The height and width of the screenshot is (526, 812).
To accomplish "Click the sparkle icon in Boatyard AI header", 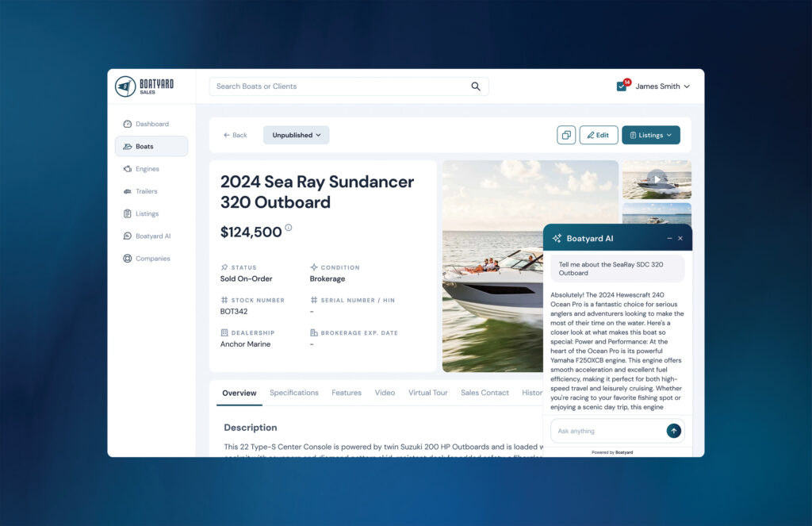I will click(x=557, y=238).
